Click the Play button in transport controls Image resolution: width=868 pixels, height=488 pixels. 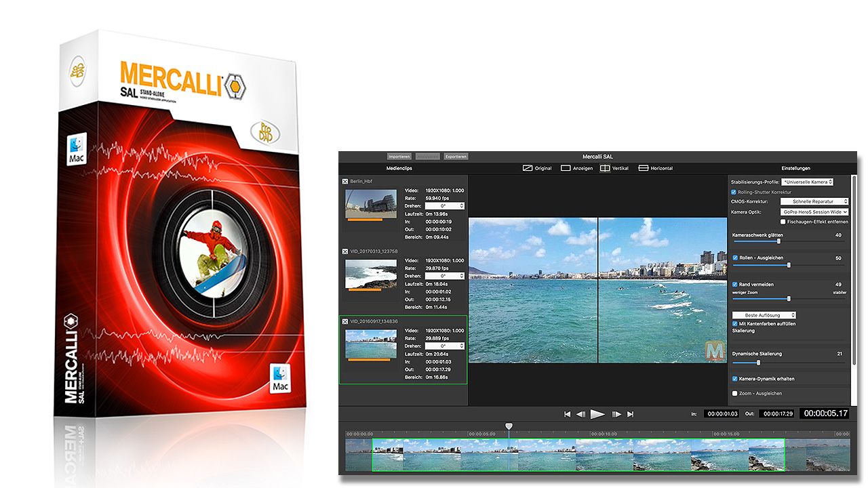(x=597, y=414)
